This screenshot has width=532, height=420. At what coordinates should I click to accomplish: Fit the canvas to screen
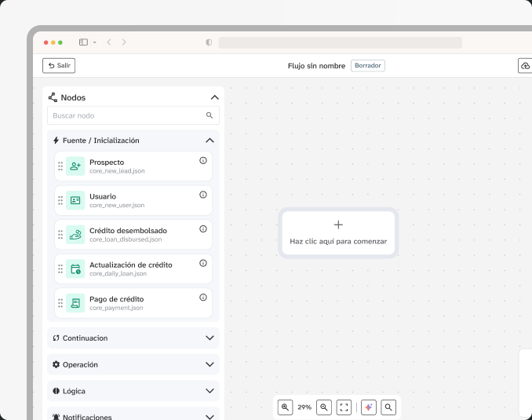[x=344, y=407]
